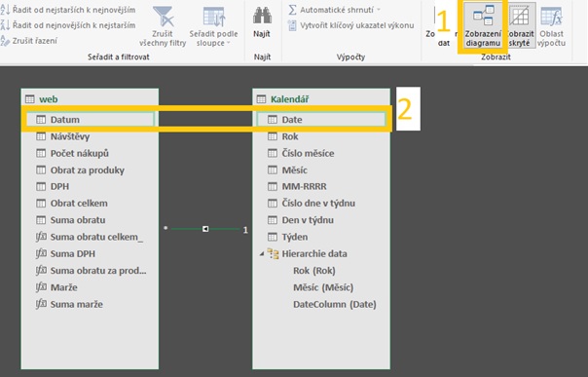Open the Automatické shrnutí dropdown
The width and height of the screenshot is (588, 377).
(334, 10)
